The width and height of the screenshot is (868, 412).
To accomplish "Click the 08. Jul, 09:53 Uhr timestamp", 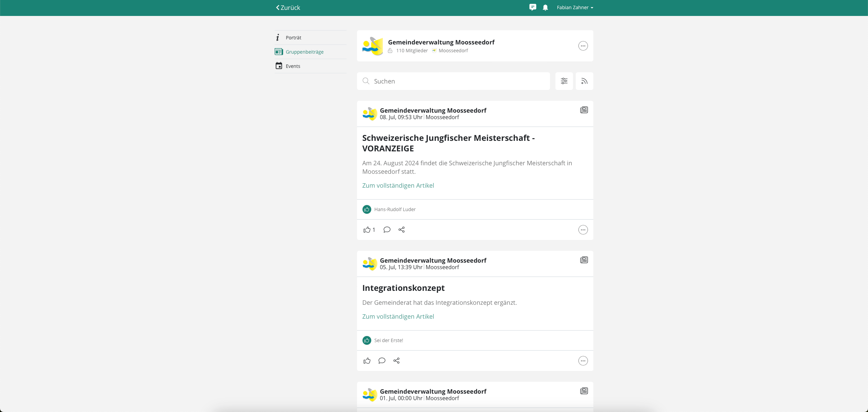I will (x=401, y=117).
